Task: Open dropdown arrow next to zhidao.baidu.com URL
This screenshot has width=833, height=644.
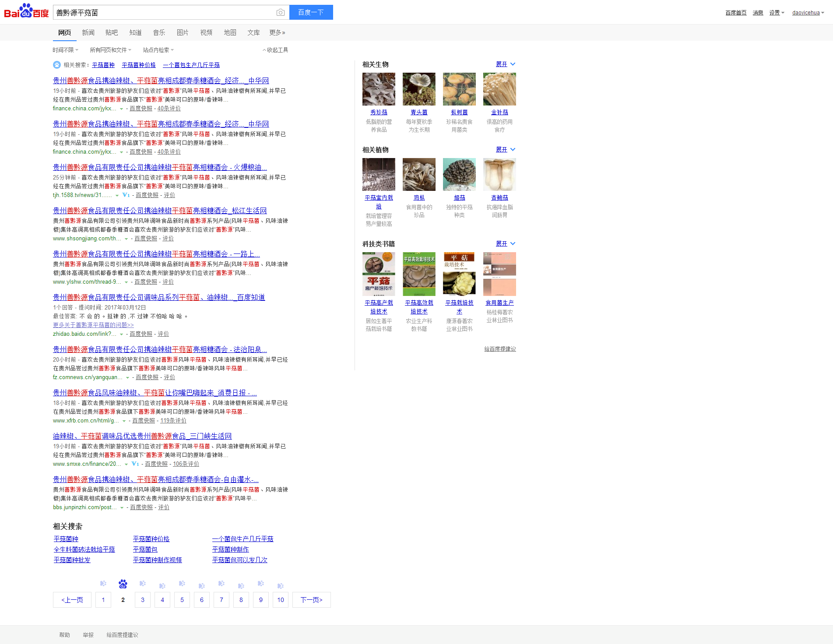Action: (x=122, y=334)
